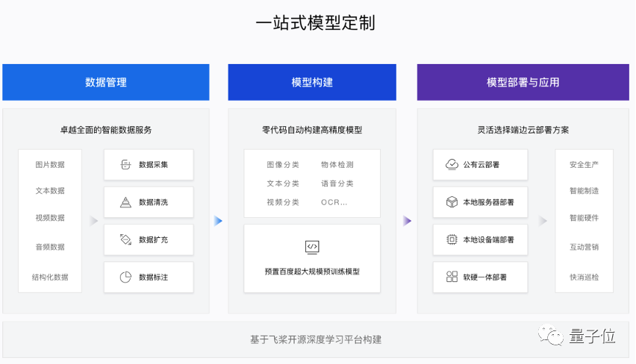Click the 安全生产 text

[x=584, y=165]
